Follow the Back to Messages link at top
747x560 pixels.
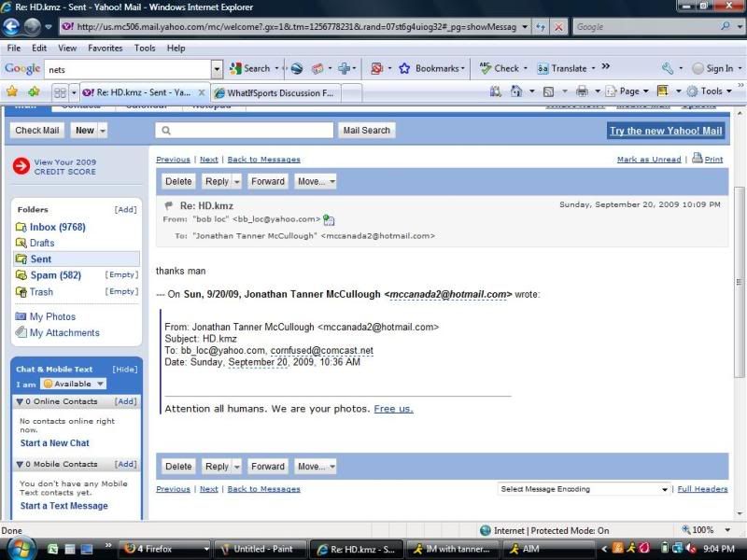[264, 160]
